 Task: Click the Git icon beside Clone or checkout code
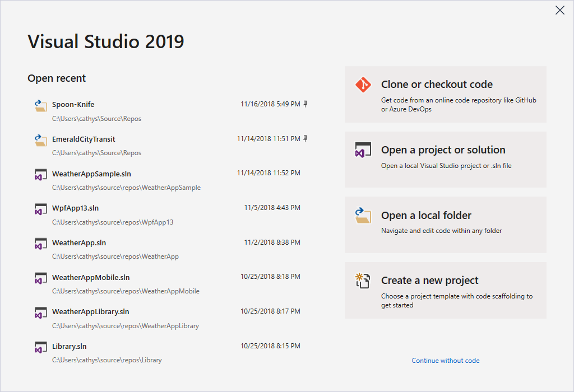(x=362, y=85)
